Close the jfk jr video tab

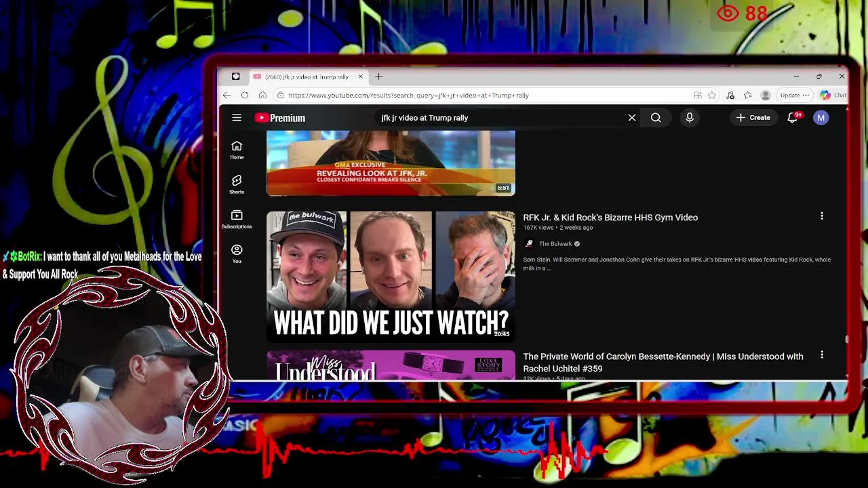[361, 77]
